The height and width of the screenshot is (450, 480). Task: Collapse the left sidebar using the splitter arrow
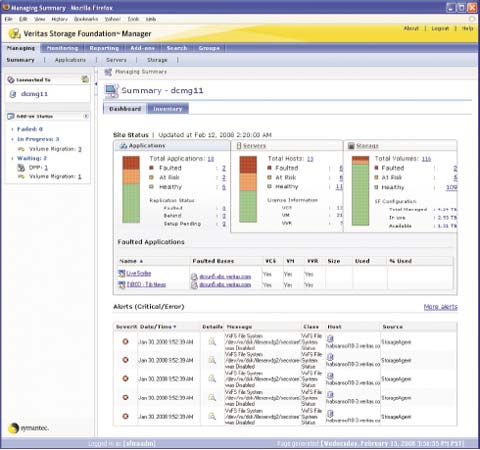[96, 84]
